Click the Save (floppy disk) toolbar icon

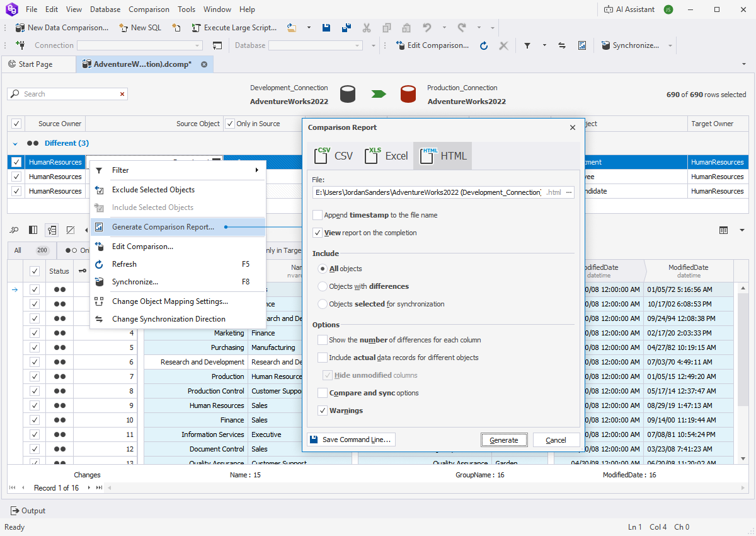[x=326, y=28]
